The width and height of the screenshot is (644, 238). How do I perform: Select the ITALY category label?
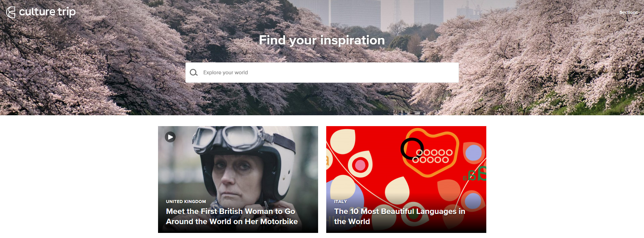(340, 201)
